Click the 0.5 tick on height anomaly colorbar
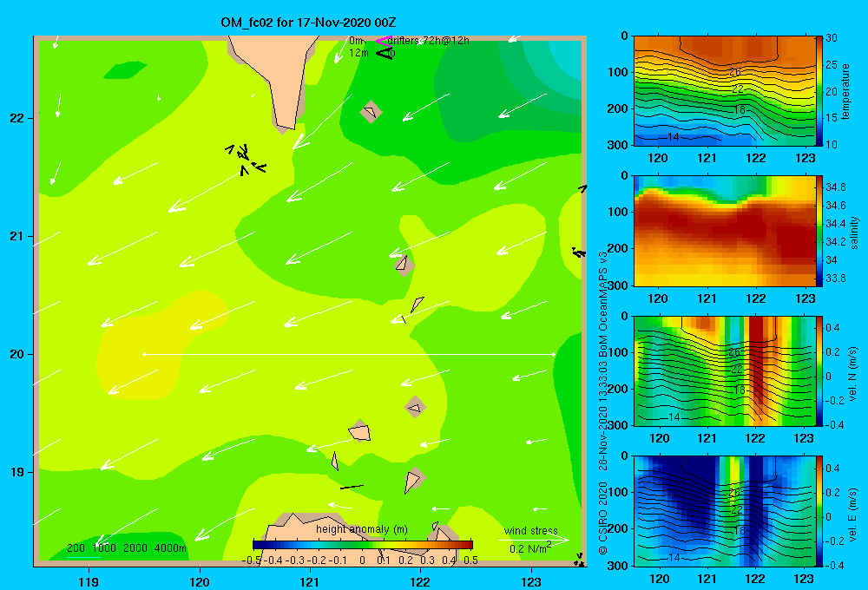The width and height of the screenshot is (868, 590). (471, 560)
